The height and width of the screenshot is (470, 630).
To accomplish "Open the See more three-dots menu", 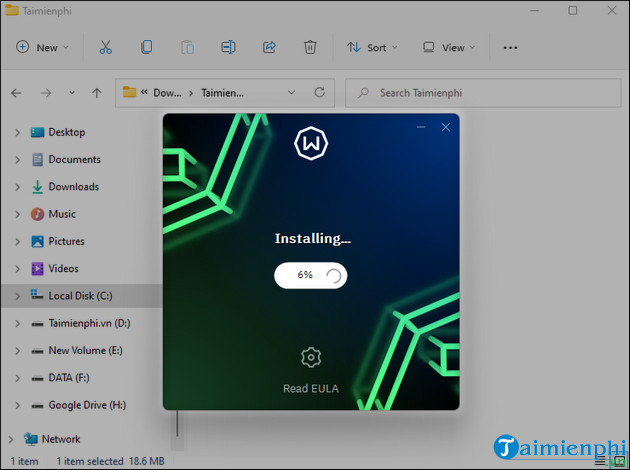I will point(510,47).
